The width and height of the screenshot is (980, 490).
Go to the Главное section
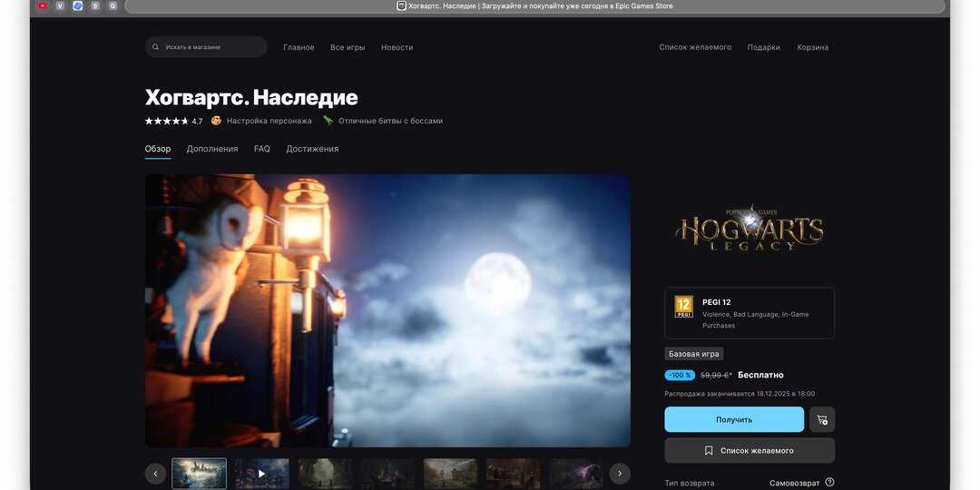point(299,47)
